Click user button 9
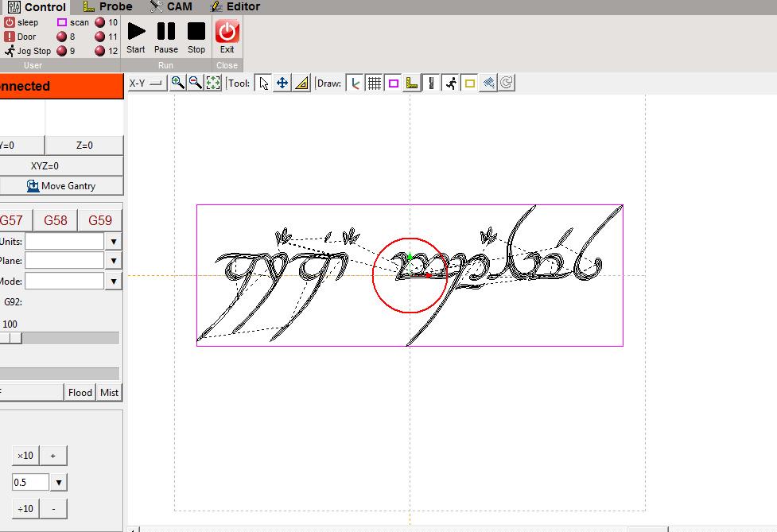The width and height of the screenshot is (777, 532). (66, 51)
